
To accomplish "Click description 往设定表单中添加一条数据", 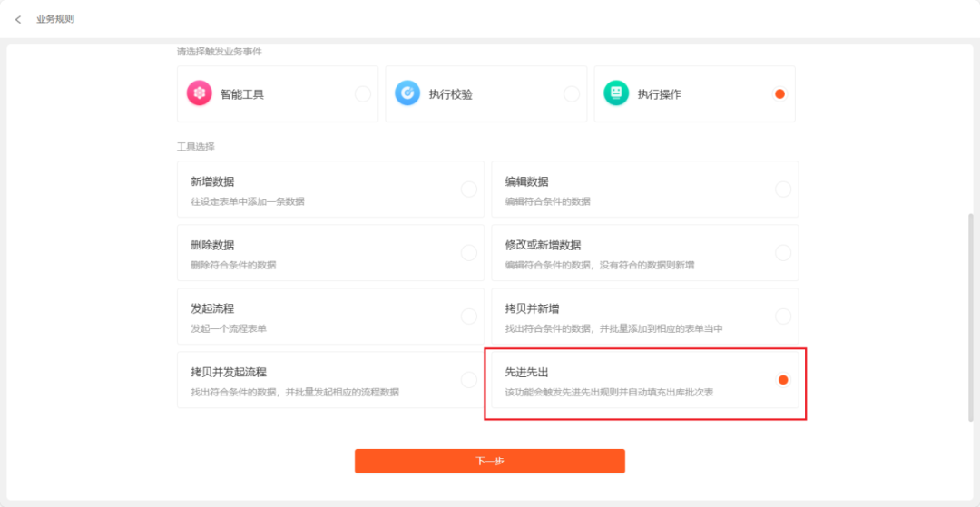I will [248, 201].
